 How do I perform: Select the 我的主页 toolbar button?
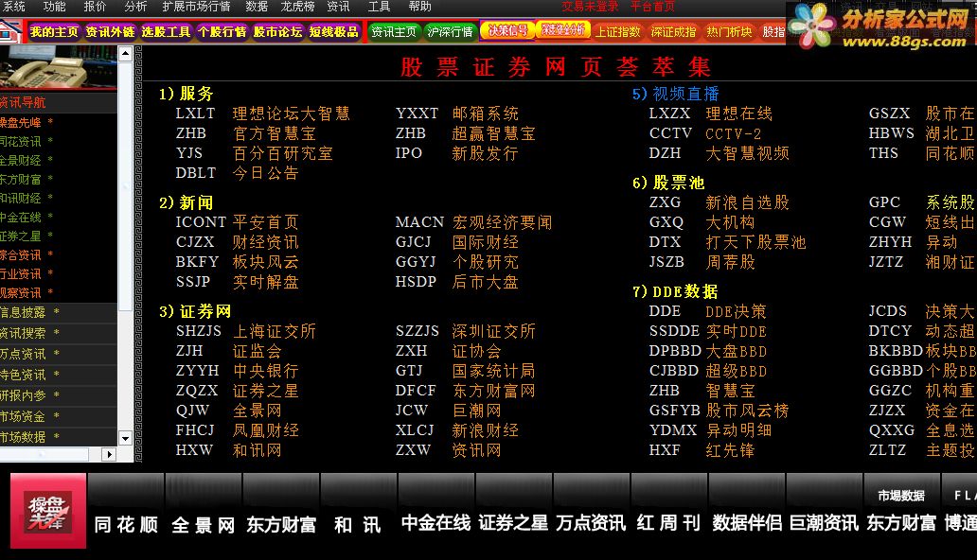click(54, 32)
